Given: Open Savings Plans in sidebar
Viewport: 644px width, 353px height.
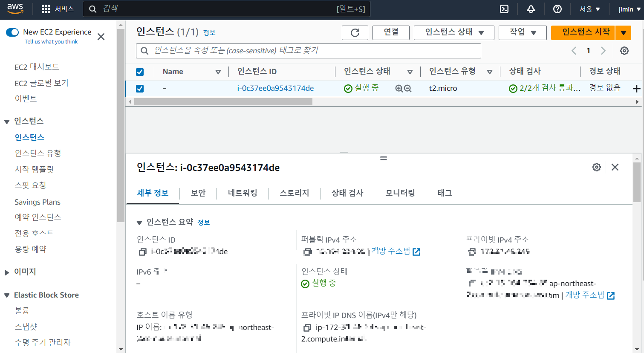Looking at the screenshot, I should coord(38,202).
